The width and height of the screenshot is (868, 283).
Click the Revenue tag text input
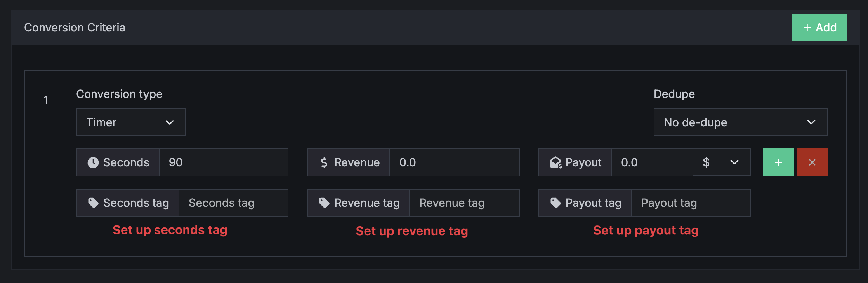click(465, 203)
